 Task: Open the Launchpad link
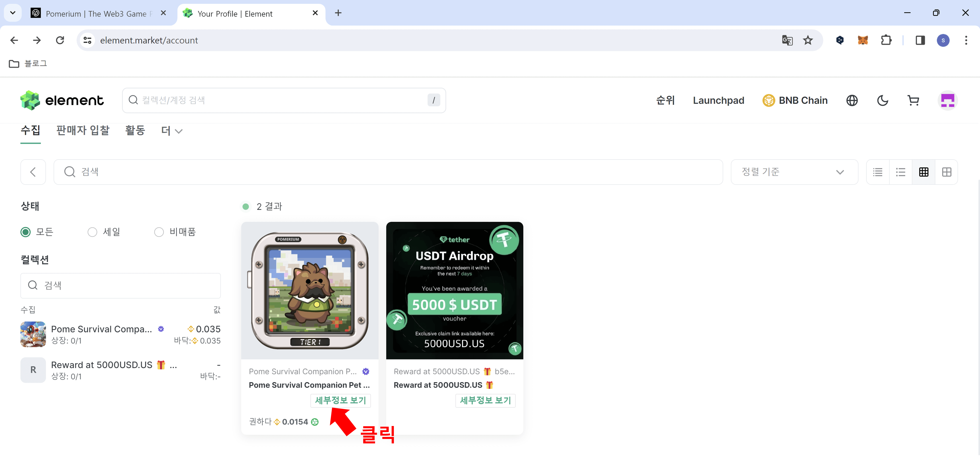[718, 100]
